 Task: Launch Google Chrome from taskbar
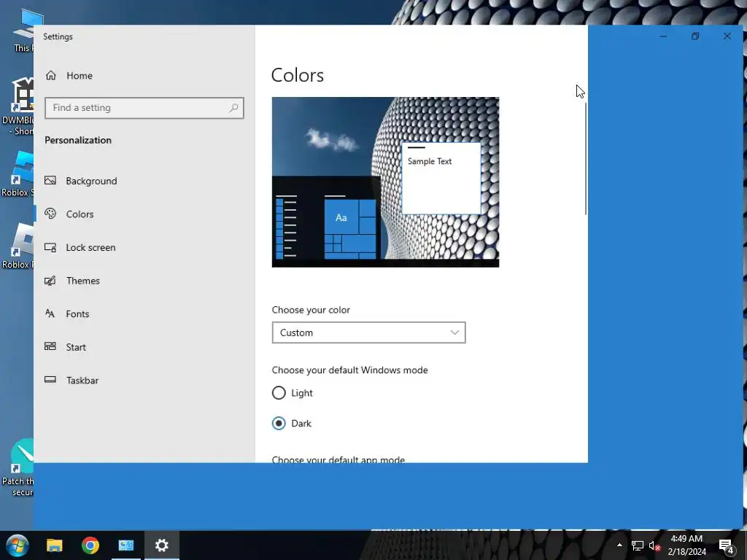(x=90, y=545)
